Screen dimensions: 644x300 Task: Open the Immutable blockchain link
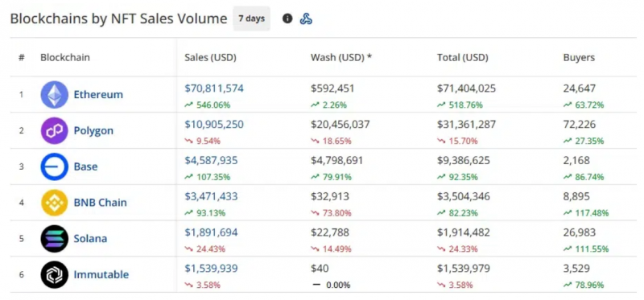pos(101,274)
